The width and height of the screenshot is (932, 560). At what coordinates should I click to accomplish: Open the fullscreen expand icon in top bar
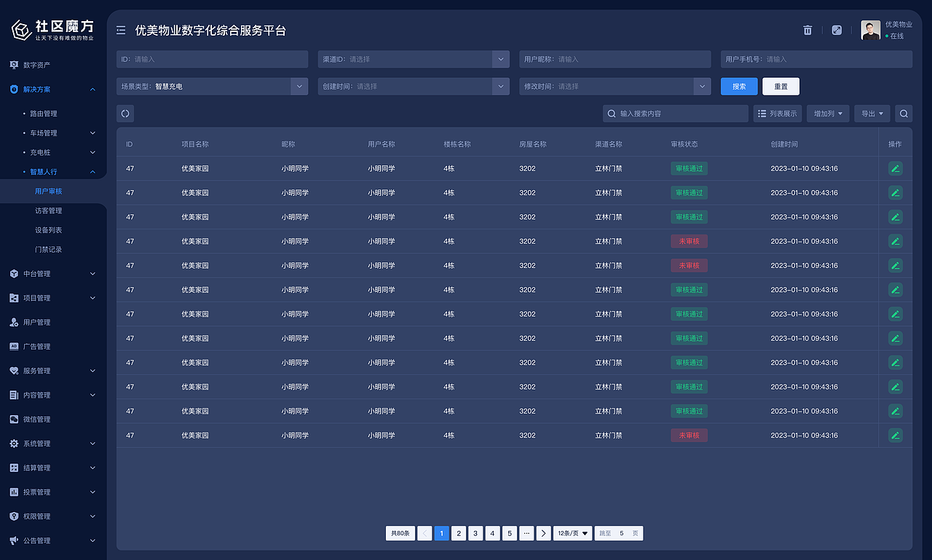pyautogui.click(x=837, y=30)
